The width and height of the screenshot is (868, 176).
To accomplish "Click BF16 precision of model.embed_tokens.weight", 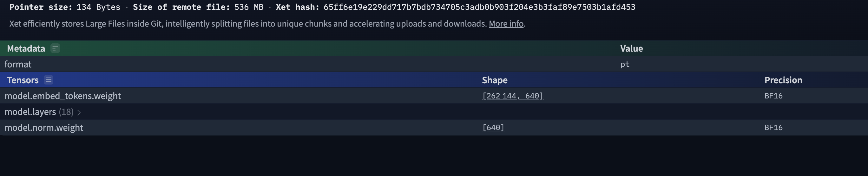I will pos(773,96).
